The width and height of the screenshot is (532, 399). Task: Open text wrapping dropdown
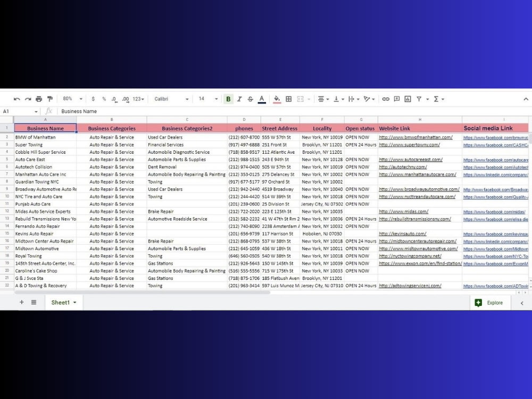[x=354, y=99]
